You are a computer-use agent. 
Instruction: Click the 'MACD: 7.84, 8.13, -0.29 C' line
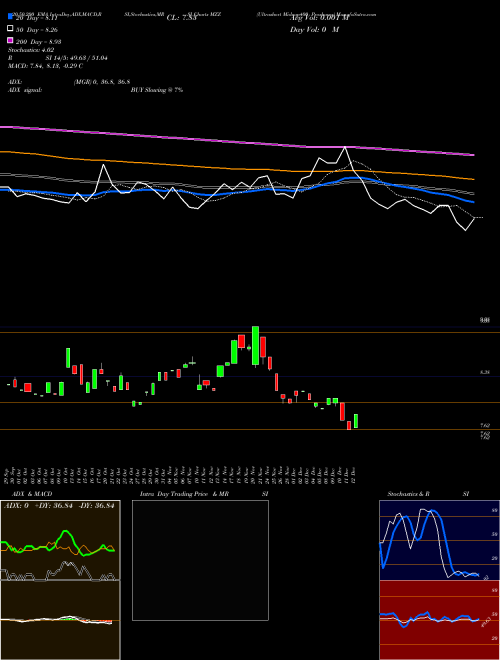click(45, 66)
